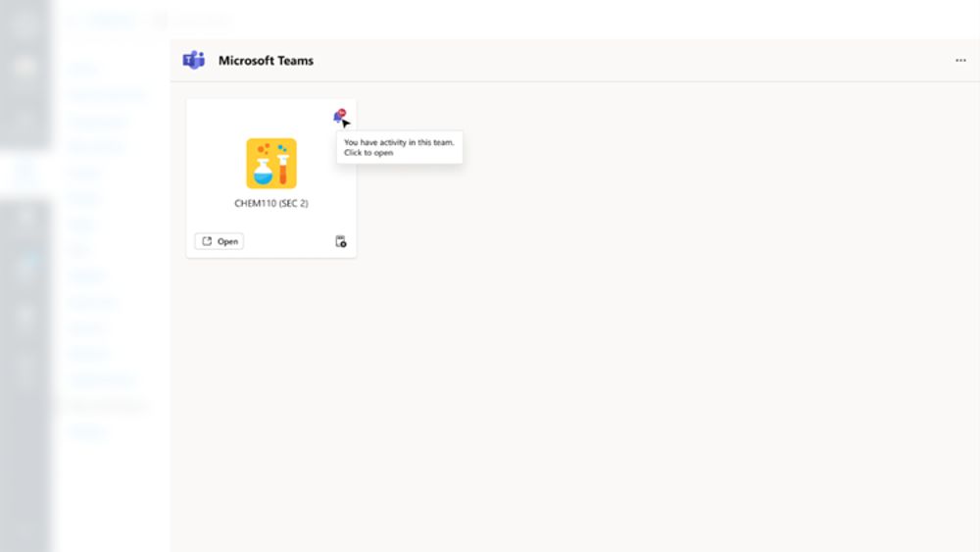Click the Microsoft Teams header title
The width and height of the screenshot is (980, 552).
coord(266,61)
